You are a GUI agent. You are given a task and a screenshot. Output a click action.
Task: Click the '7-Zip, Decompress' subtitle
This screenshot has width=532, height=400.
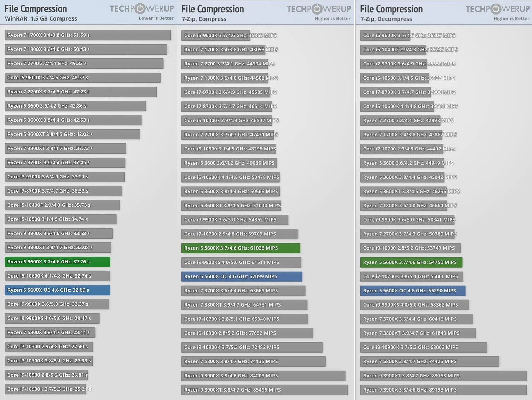pyautogui.click(x=386, y=19)
